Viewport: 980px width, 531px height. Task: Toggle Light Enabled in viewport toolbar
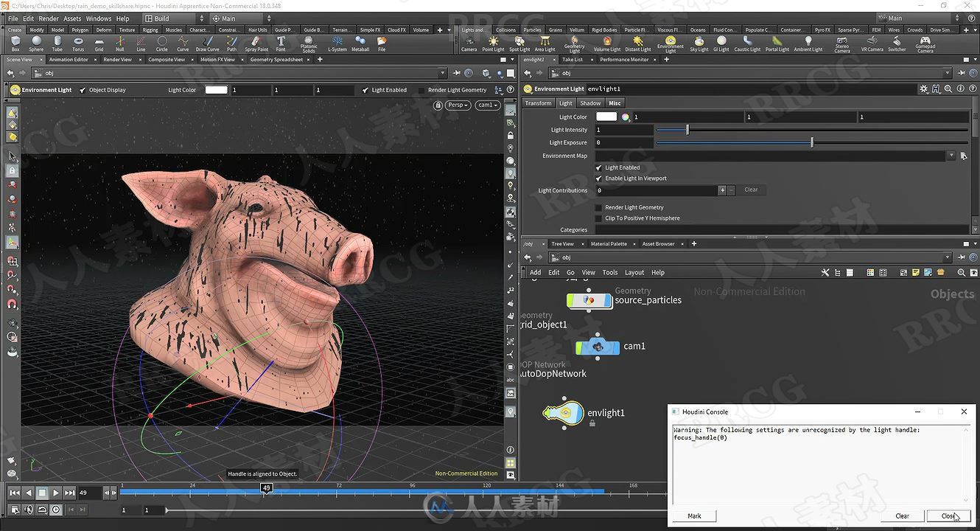pos(365,90)
